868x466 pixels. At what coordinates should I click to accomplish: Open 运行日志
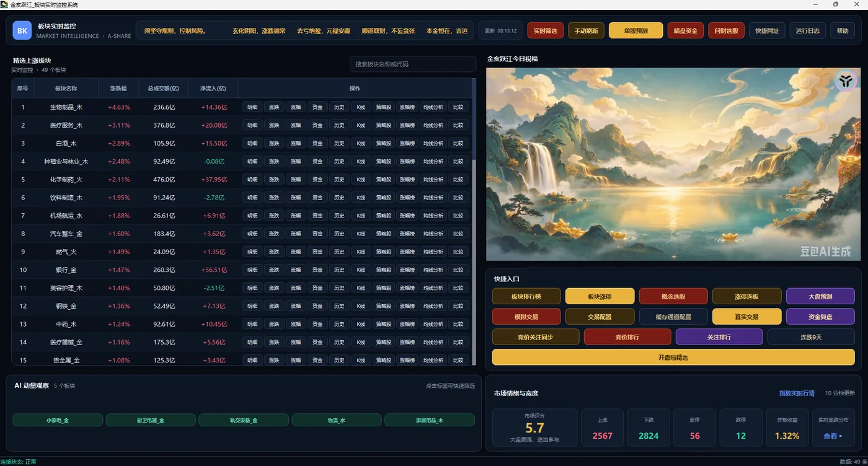tap(808, 30)
